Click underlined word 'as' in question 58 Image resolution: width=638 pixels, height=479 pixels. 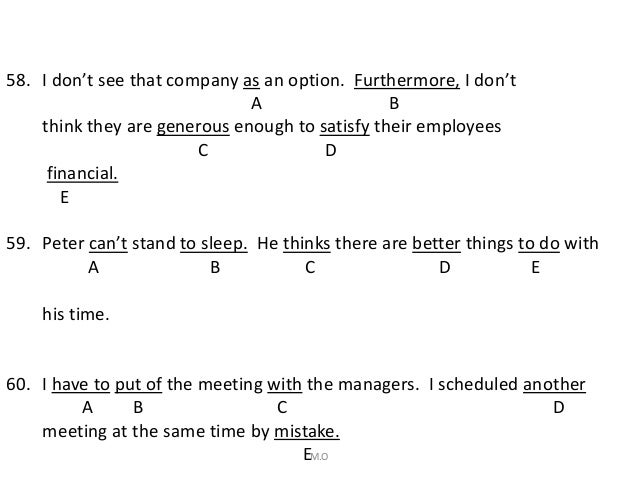point(251,81)
